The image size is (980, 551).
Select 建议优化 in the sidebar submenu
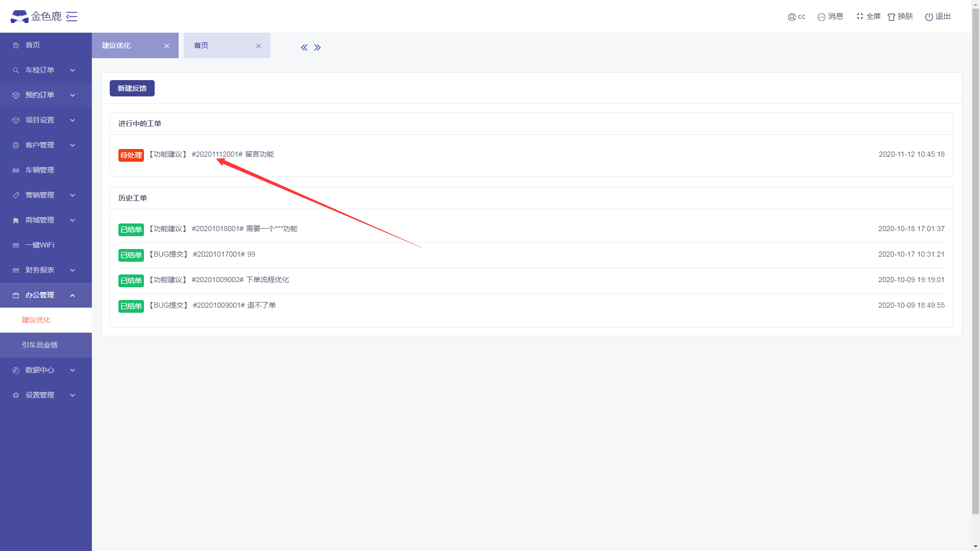[x=46, y=320]
